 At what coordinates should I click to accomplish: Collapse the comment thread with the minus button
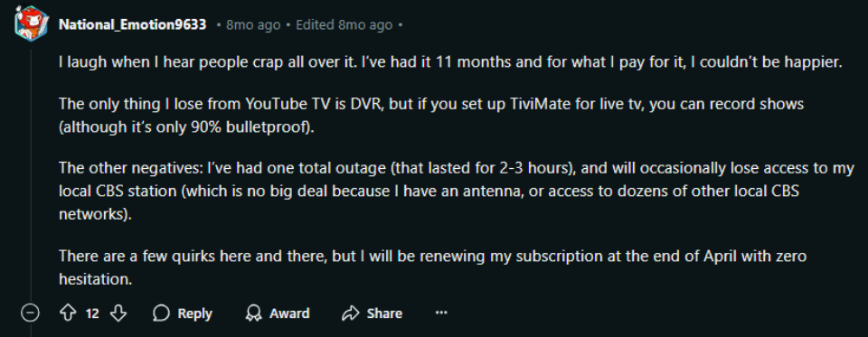(30, 314)
